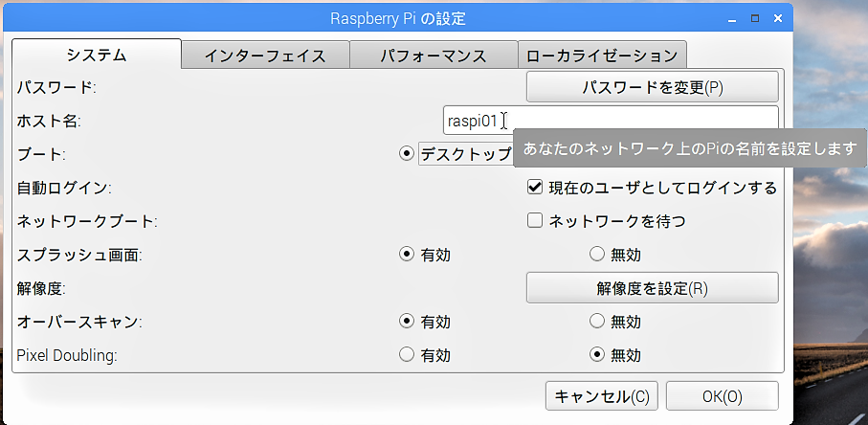The height and width of the screenshot is (425, 868).
Task: Click the ホスト名: label text
Action: [49, 121]
